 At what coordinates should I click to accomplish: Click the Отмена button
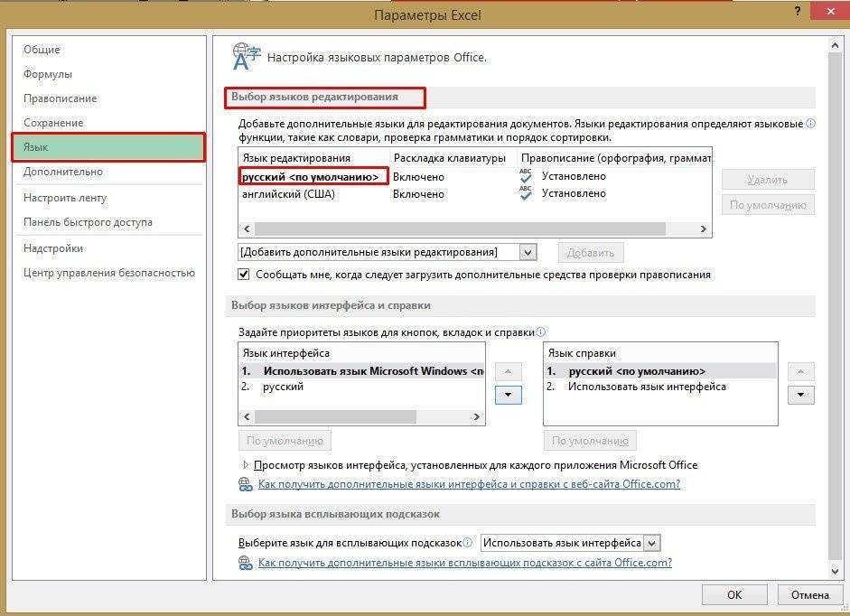(x=809, y=594)
